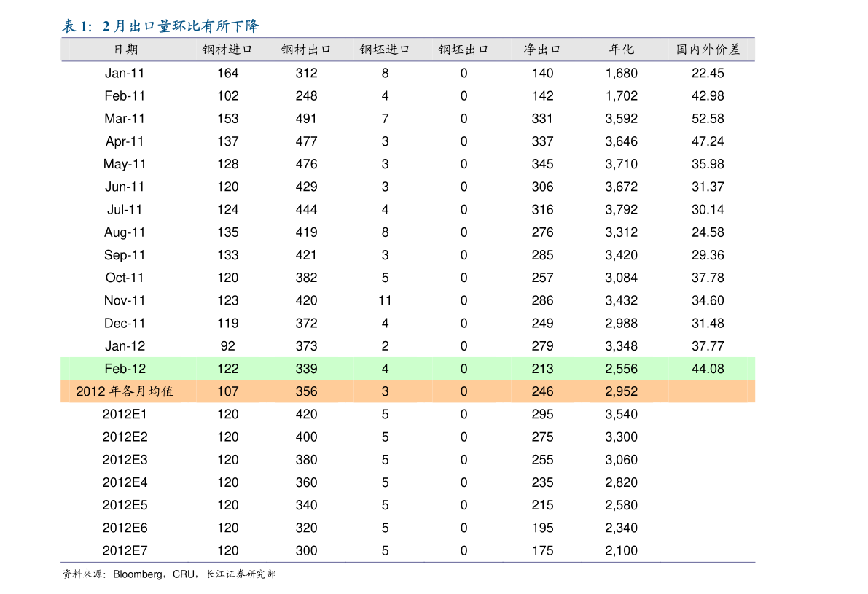This screenshot has height=594, width=868.
Task: Select the 2012E4 row label
Action: 125,482
